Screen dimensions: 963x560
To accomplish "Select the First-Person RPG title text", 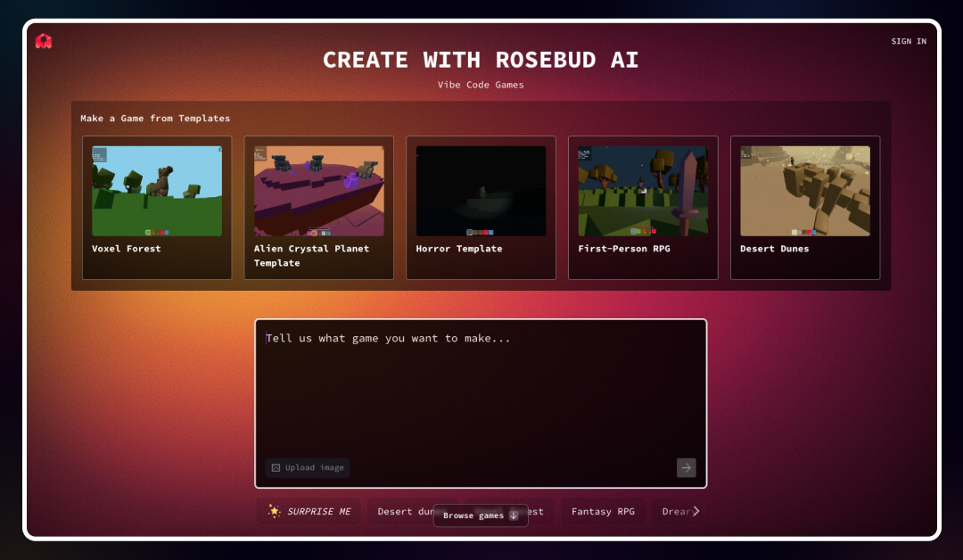I will [624, 249].
